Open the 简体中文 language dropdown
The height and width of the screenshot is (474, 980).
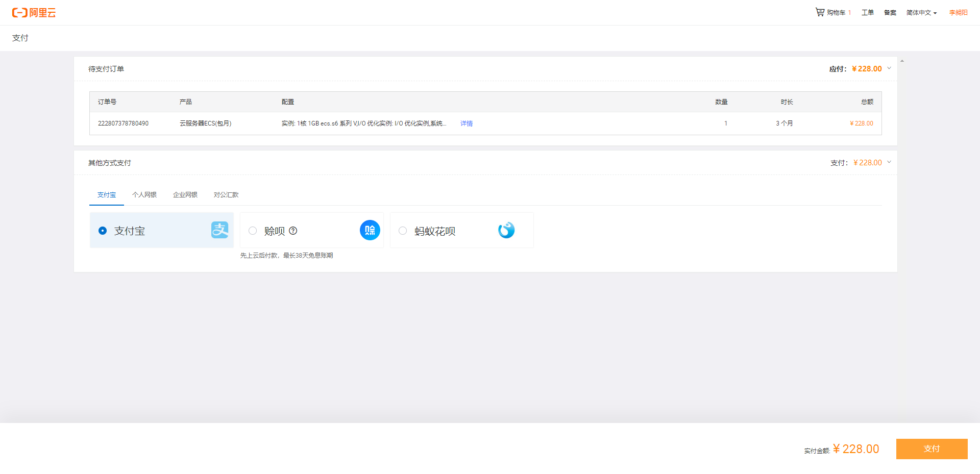922,13
